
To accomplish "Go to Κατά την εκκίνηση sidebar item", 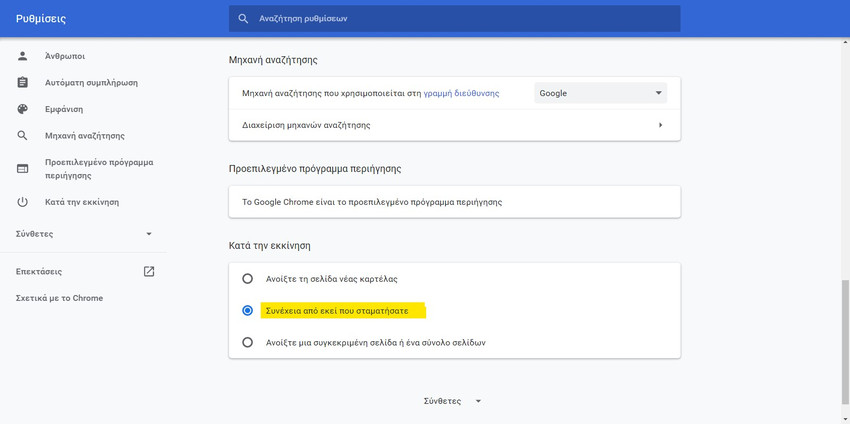I will [82, 202].
